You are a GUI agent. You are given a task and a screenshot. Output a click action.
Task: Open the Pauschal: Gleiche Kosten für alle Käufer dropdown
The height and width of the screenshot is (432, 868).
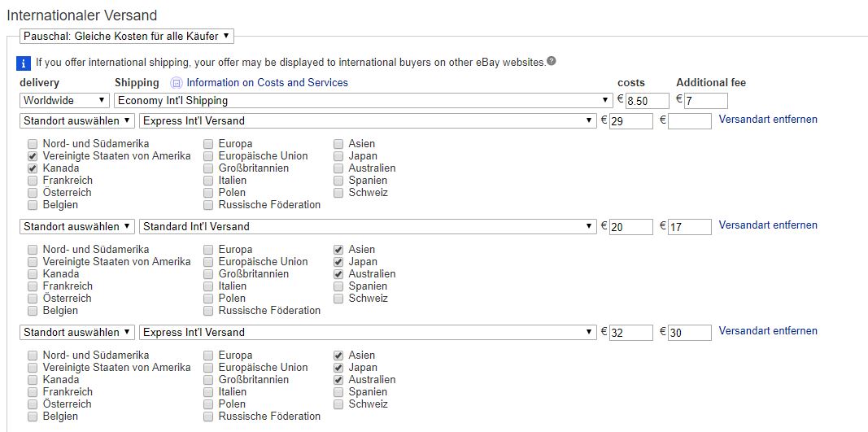(x=127, y=36)
